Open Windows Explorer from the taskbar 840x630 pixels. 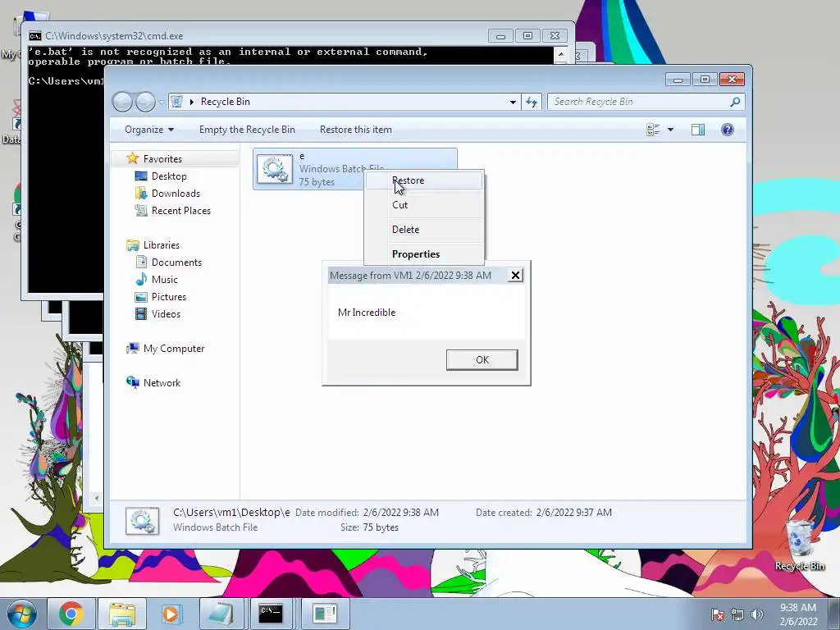tap(122, 614)
